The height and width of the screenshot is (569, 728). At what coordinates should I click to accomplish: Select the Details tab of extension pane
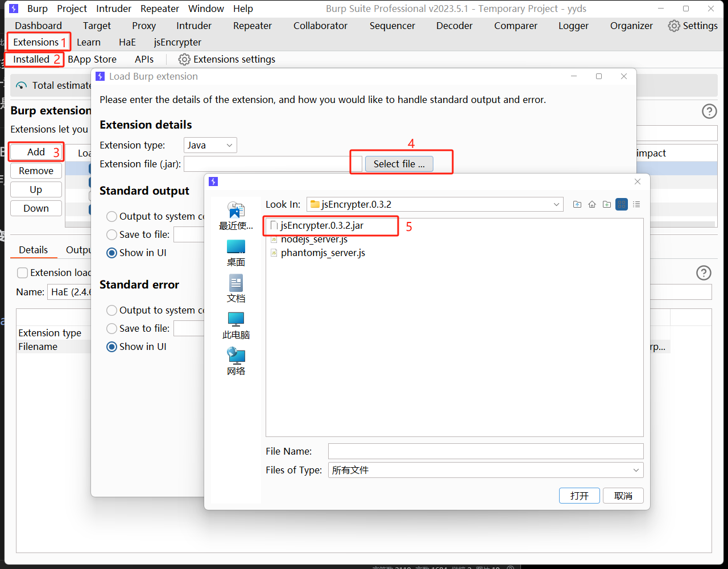(x=34, y=250)
